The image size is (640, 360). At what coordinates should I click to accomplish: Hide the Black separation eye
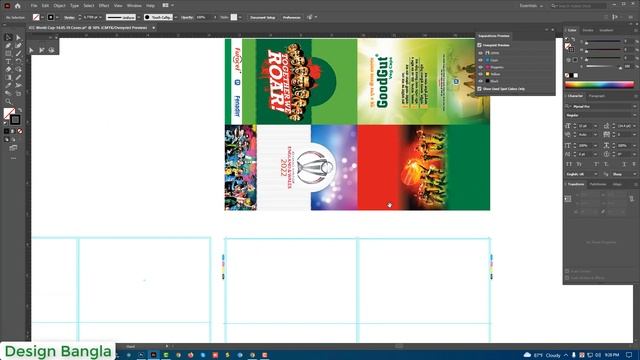[x=480, y=81]
